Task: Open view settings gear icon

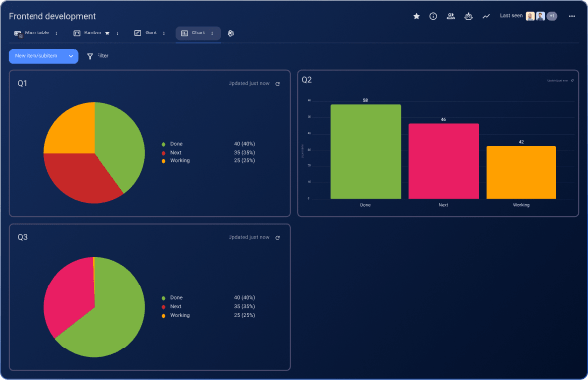Action: 230,33
